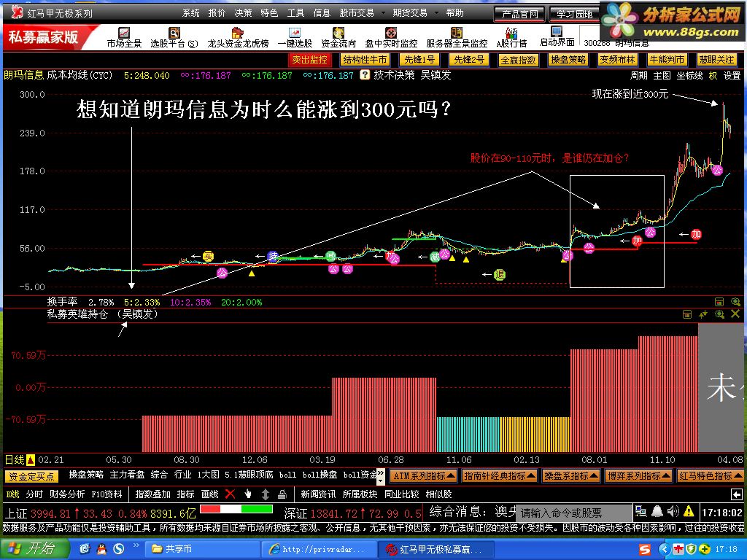Select the boll操盘 indicator tab
Image resolution: width=747 pixels, height=560 pixels.
point(320,475)
